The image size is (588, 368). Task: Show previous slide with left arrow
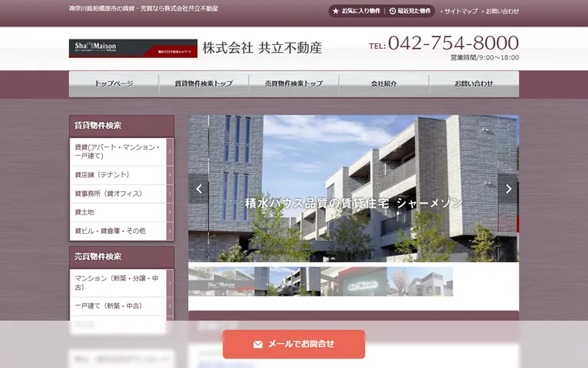(x=199, y=189)
